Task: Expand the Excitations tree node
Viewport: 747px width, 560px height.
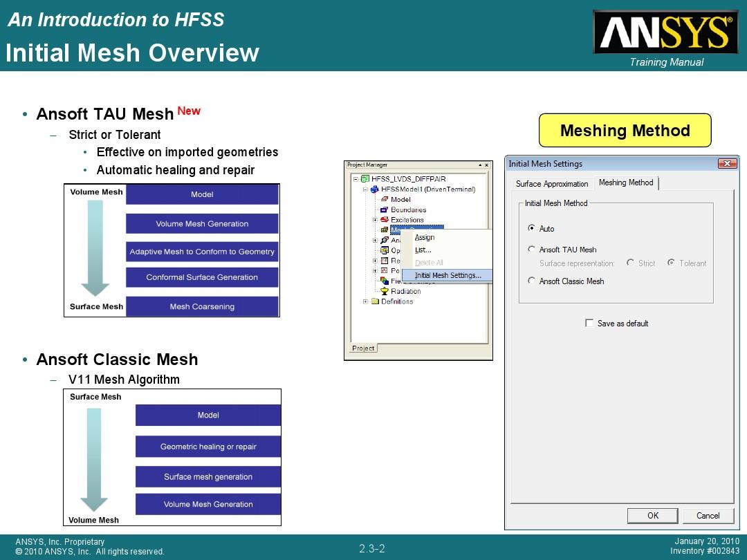Action: pyautogui.click(x=375, y=220)
